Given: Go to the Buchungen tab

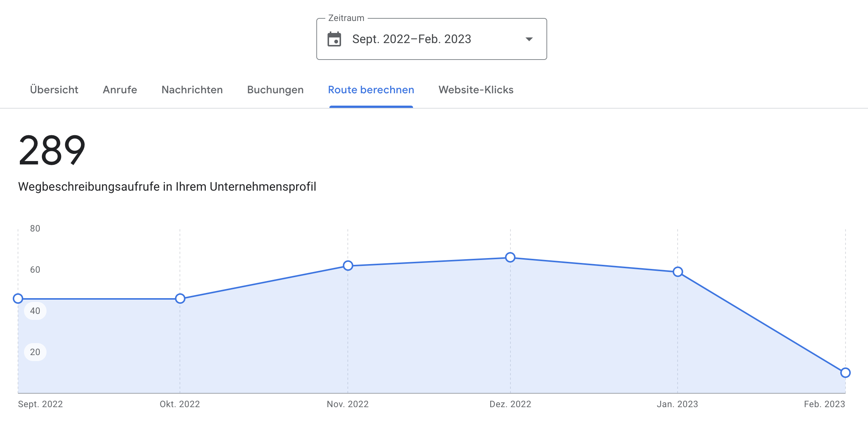Looking at the screenshot, I should click(275, 90).
